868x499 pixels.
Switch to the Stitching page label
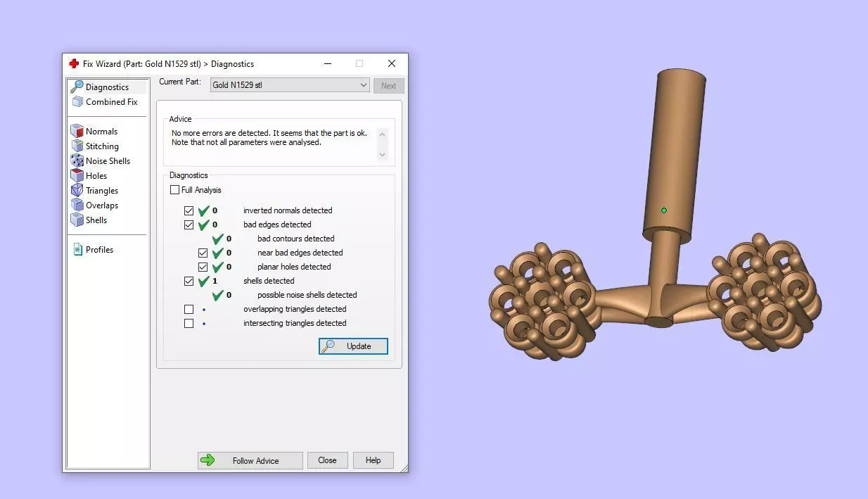(x=102, y=146)
